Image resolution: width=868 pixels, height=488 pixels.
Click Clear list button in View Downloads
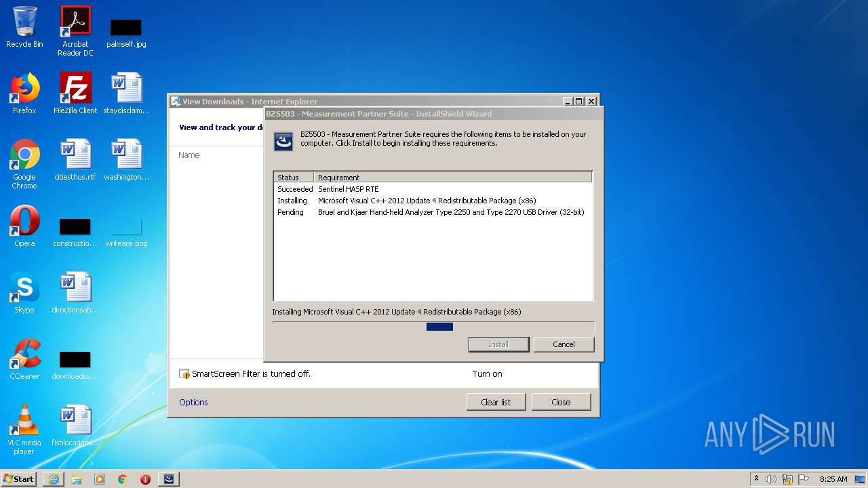point(496,402)
